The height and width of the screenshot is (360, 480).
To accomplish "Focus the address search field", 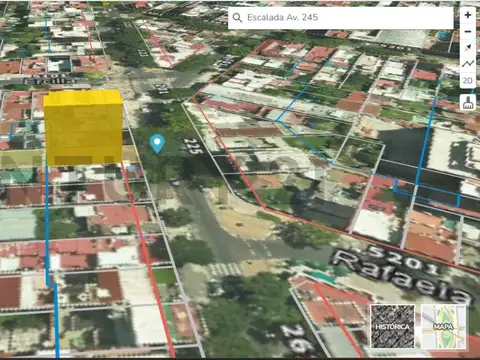I will 341,18.
